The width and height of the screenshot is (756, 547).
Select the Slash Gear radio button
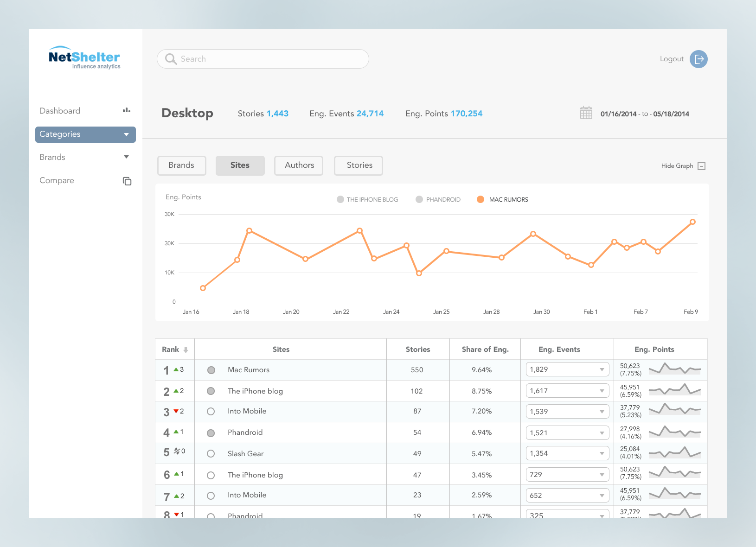coord(211,454)
